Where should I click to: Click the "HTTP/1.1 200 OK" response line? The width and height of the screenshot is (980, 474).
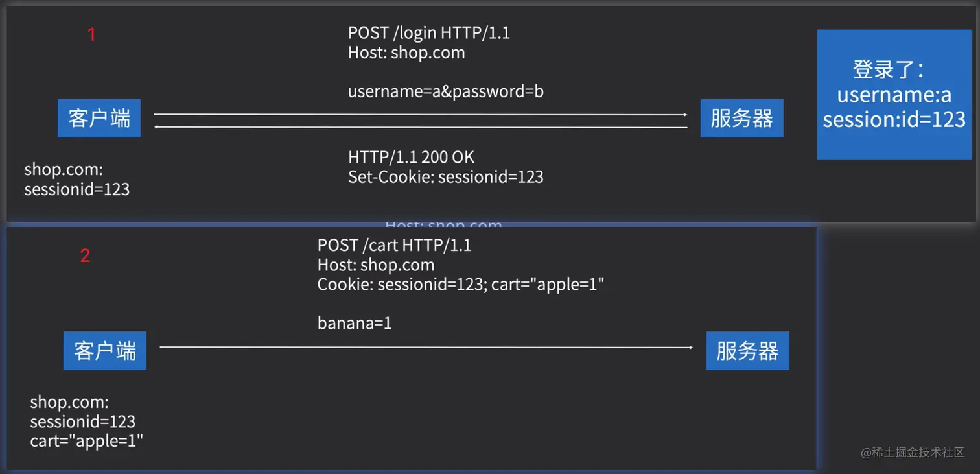[x=411, y=157]
